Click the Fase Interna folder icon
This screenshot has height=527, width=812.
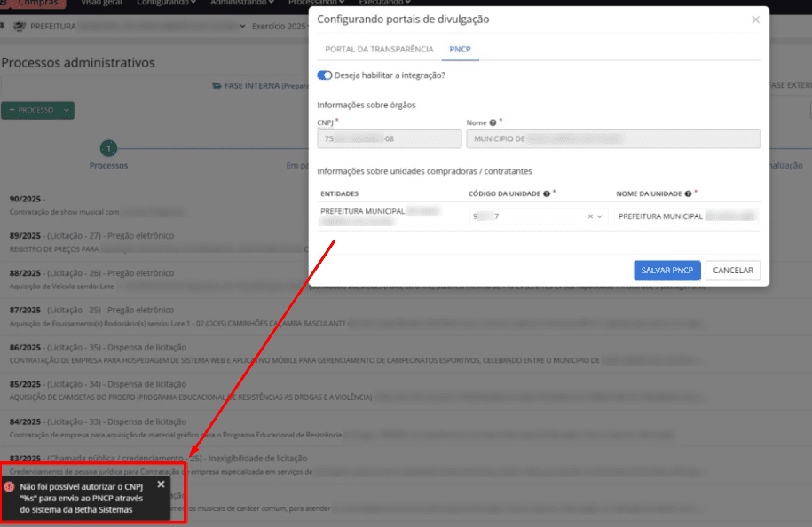217,86
